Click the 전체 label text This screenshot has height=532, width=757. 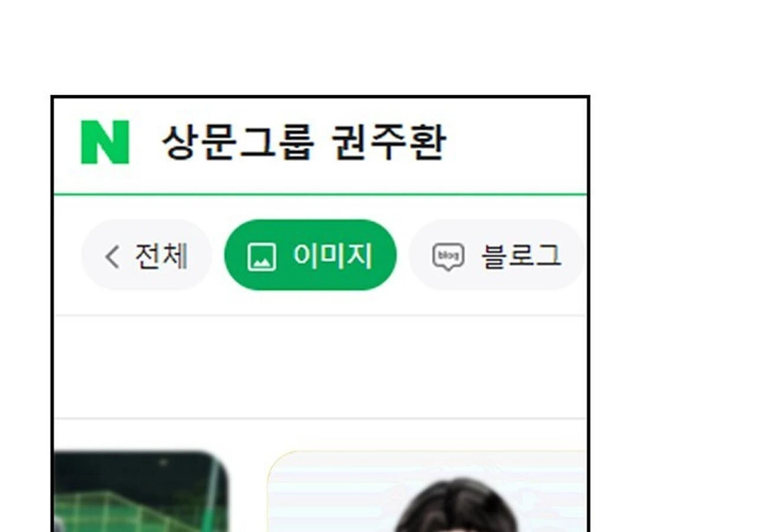click(x=161, y=257)
